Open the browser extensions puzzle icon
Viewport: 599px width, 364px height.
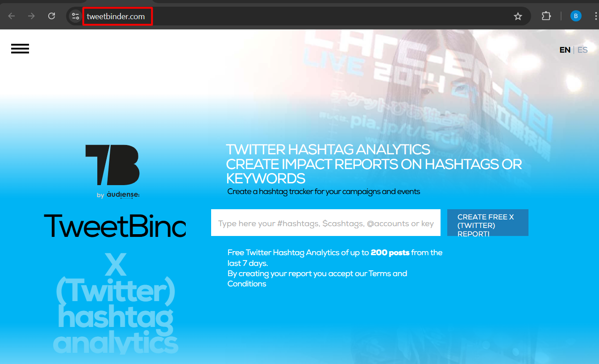click(546, 16)
